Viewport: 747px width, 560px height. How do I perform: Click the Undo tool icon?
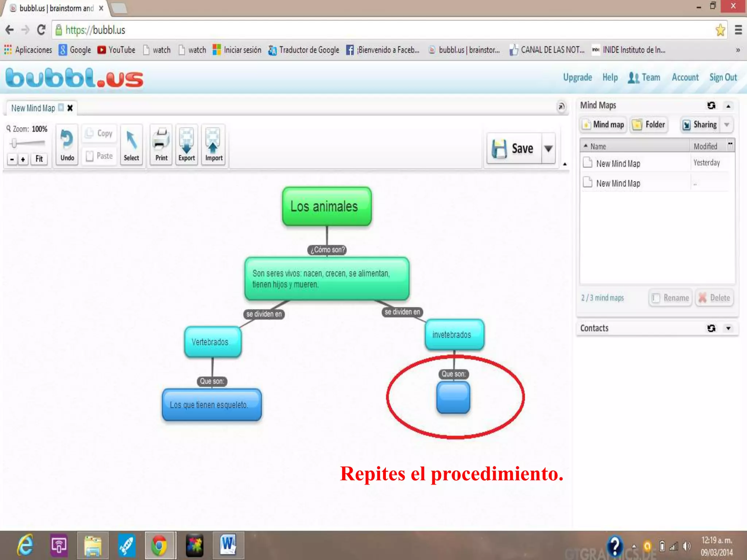[67, 145]
